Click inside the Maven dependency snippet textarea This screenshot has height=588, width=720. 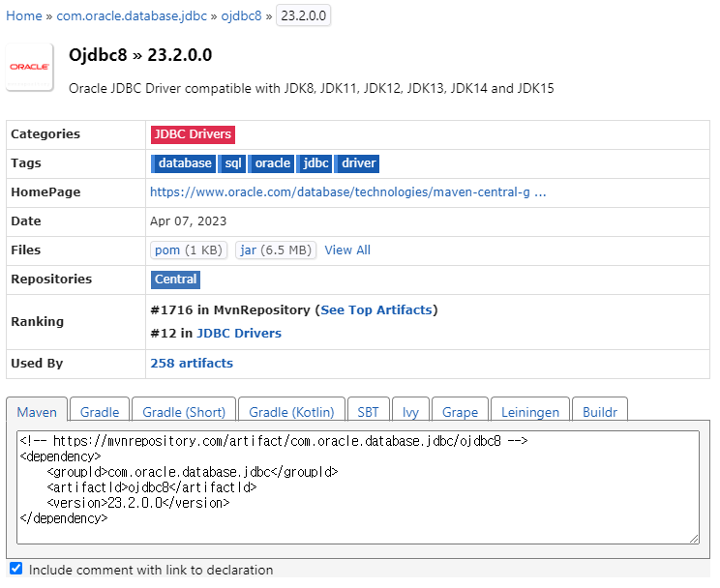[358, 487]
